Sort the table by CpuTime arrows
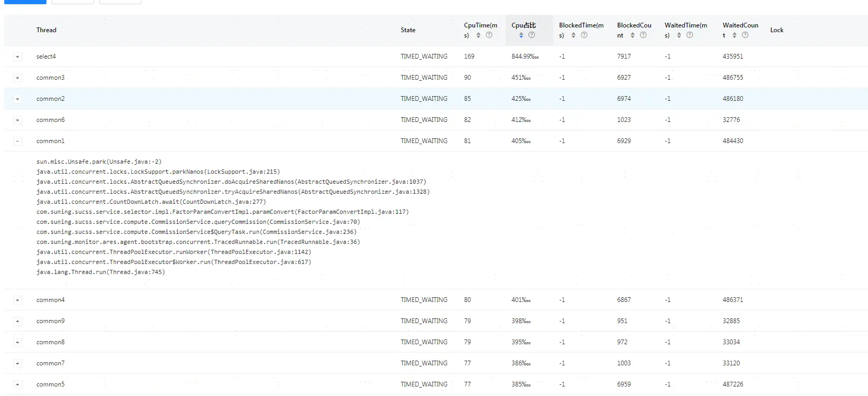 478,35
